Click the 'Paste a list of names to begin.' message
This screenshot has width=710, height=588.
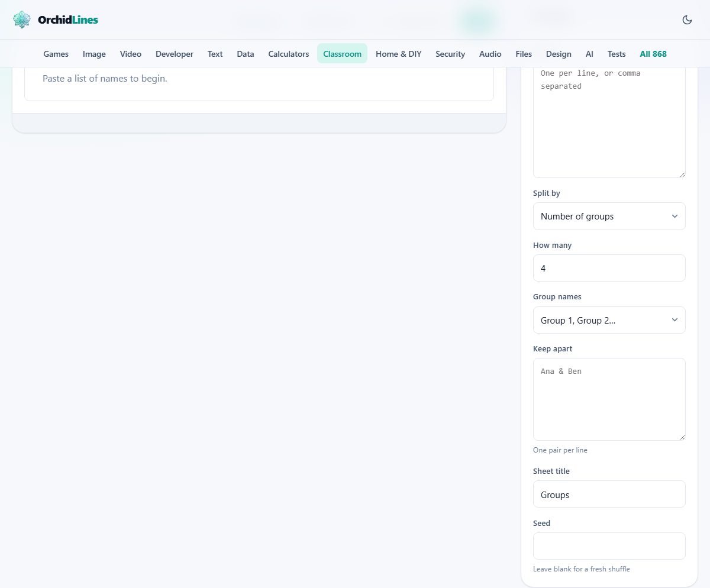105,78
